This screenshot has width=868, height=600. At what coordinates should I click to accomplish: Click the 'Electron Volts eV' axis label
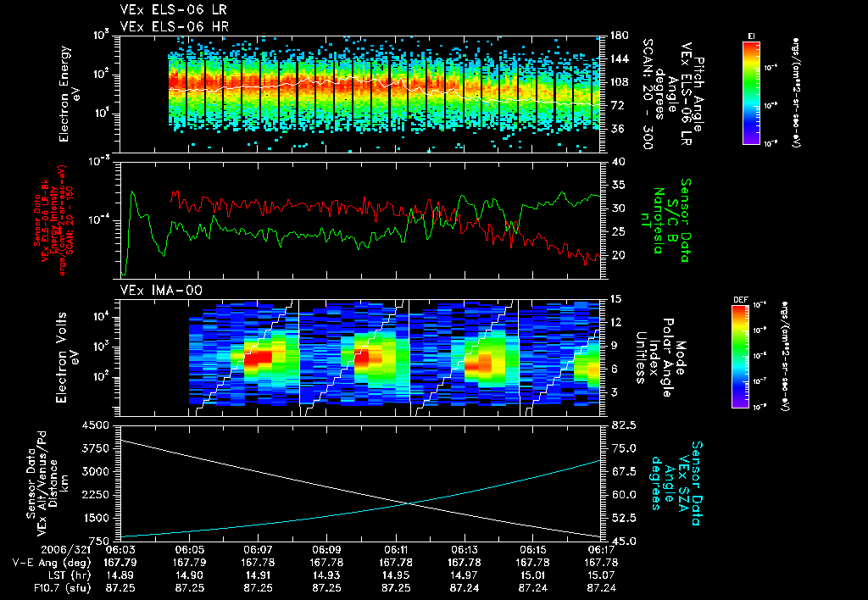66,357
